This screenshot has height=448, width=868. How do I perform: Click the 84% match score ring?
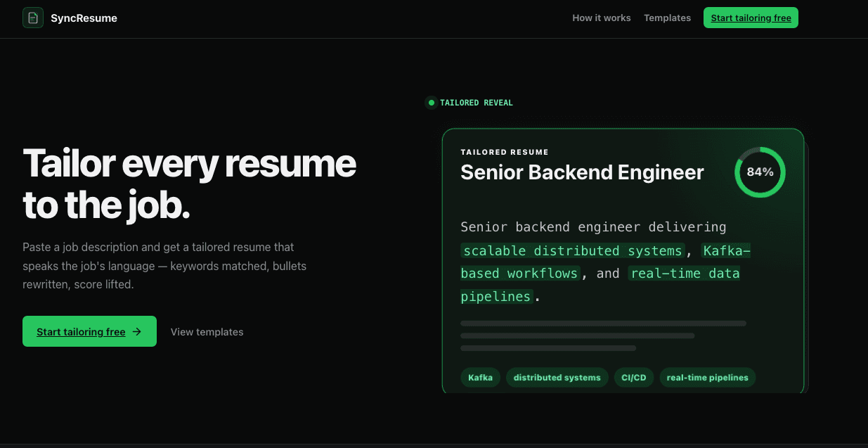coord(760,172)
